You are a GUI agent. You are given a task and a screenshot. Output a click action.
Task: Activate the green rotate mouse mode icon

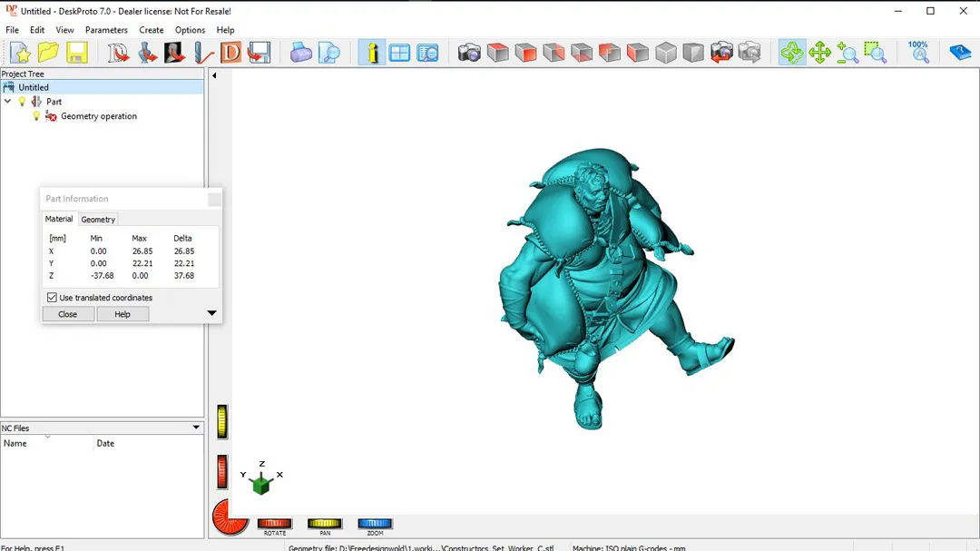point(792,54)
